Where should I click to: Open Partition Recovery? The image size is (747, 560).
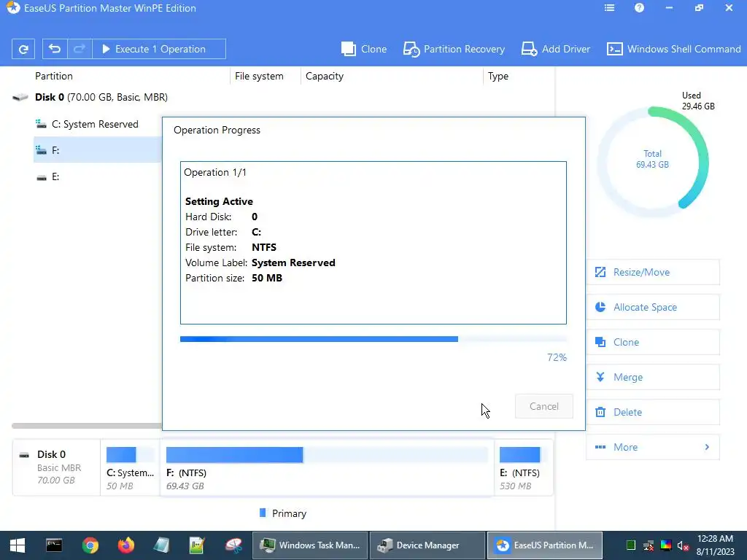pos(454,49)
